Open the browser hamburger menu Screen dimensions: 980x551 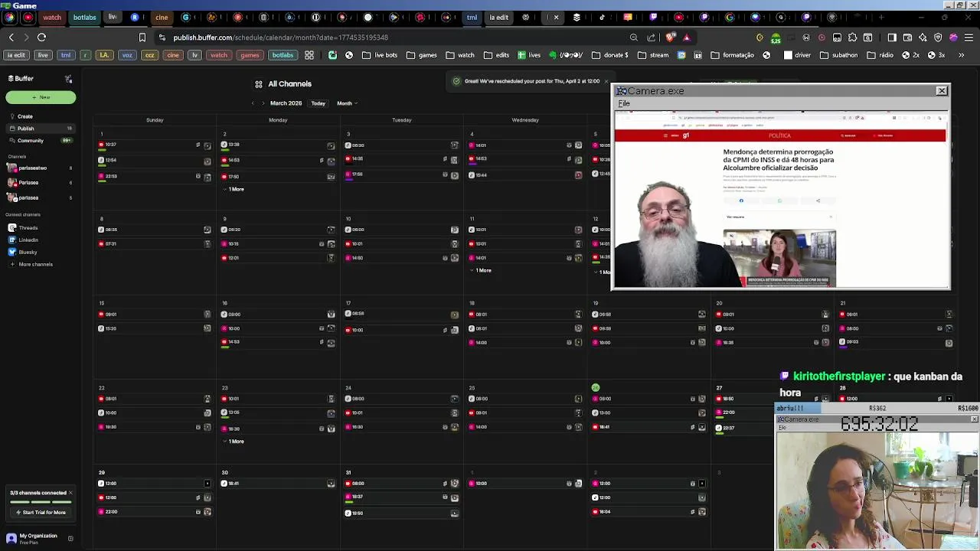[969, 37]
